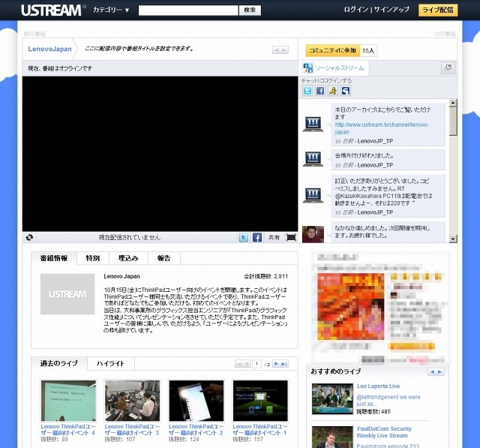Click the 55人 member count
The height and width of the screenshot is (448, 480).
point(368,50)
